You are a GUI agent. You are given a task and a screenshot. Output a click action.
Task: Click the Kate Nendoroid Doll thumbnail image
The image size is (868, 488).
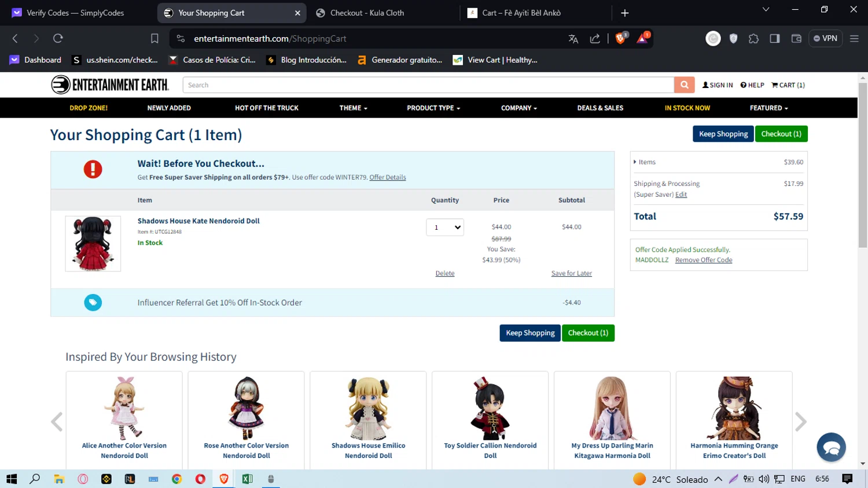(93, 244)
